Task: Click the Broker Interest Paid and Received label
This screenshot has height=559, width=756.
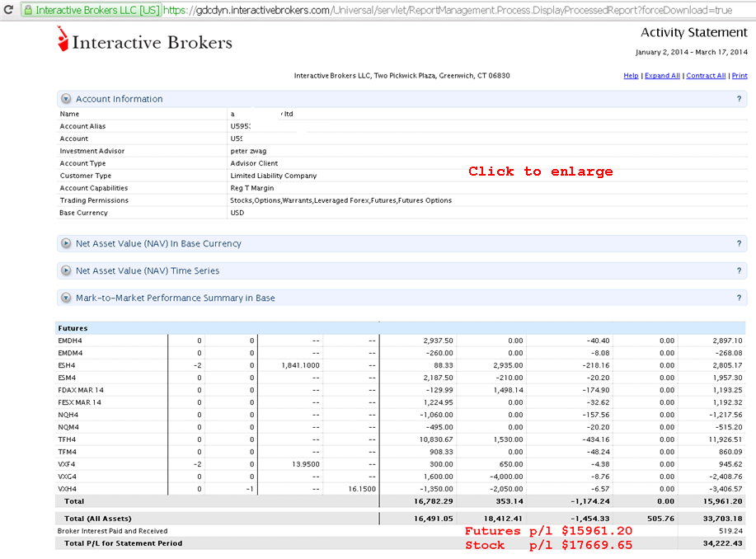Action: 112,531
